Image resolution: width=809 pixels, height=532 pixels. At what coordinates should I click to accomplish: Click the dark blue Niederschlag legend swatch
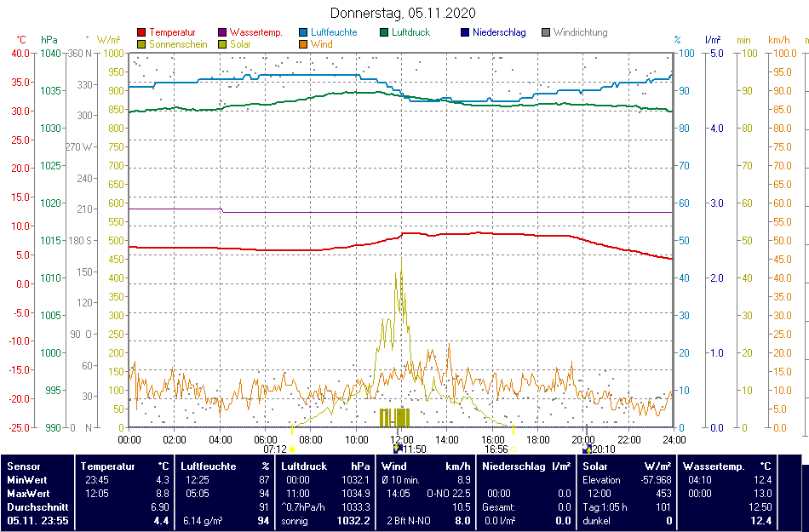465,32
